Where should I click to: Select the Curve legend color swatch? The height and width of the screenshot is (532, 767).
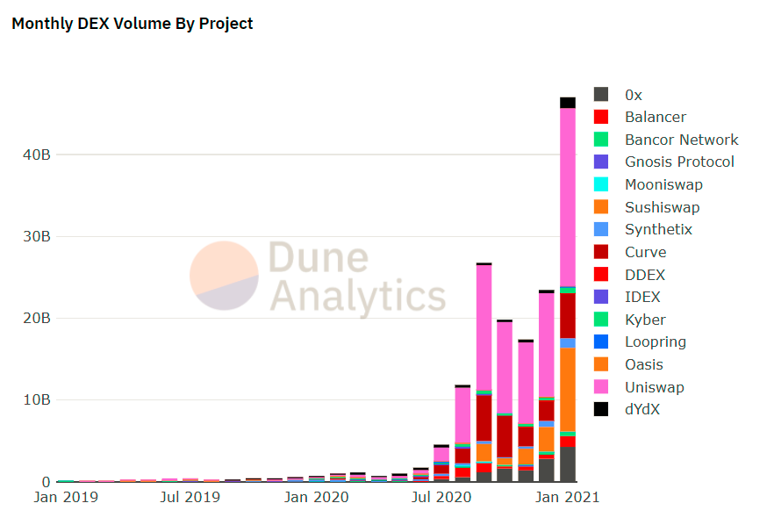pos(600,252)
